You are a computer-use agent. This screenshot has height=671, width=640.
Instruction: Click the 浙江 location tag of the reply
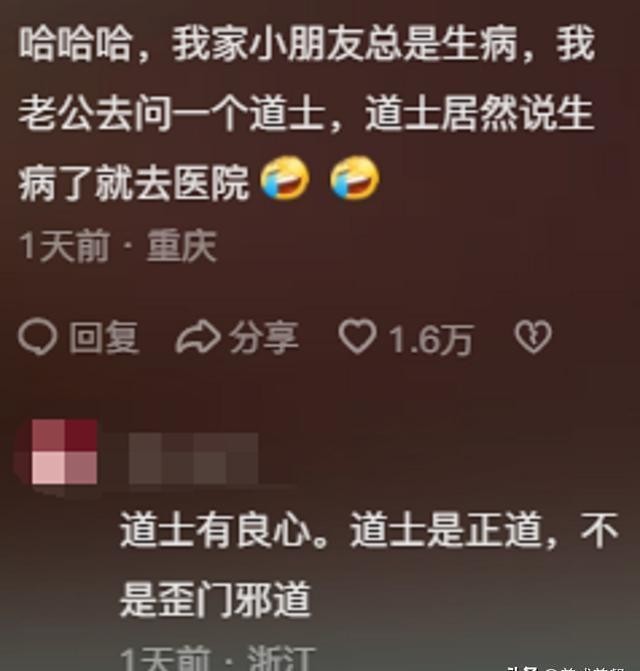[x=282, y=659]
